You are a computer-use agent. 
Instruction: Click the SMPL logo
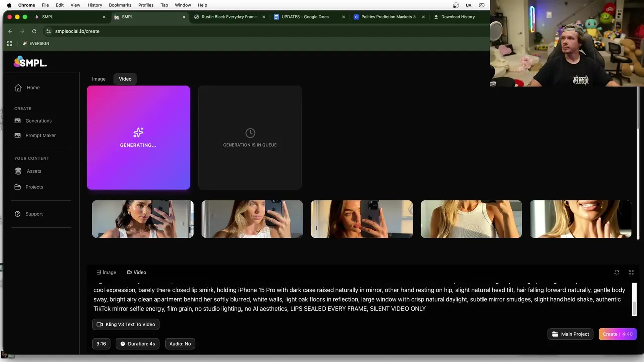pos(30,62)
